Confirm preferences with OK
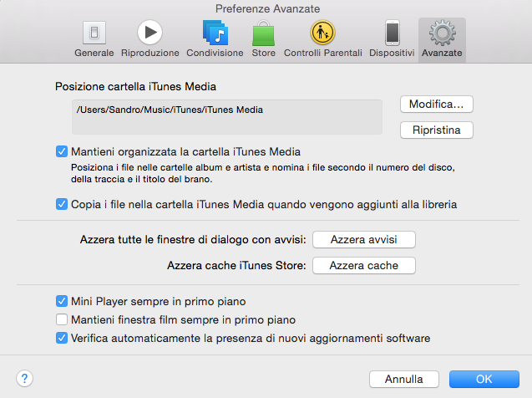This screenshot has height=398, width=532. (x=484, y=379)
